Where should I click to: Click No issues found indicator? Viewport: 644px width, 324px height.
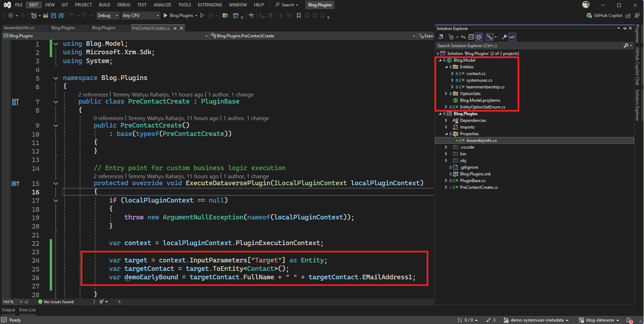click(x=56, y=302)
